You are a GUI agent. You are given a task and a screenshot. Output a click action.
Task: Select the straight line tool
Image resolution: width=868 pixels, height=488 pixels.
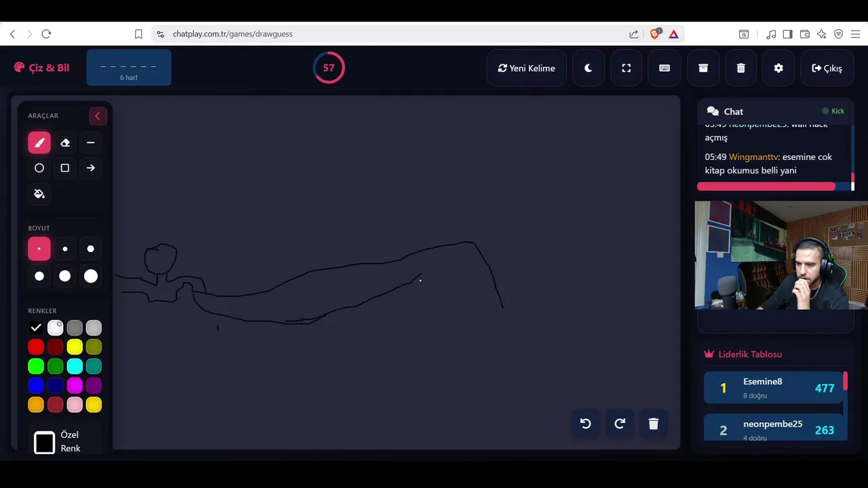click(x=91, y=142)
